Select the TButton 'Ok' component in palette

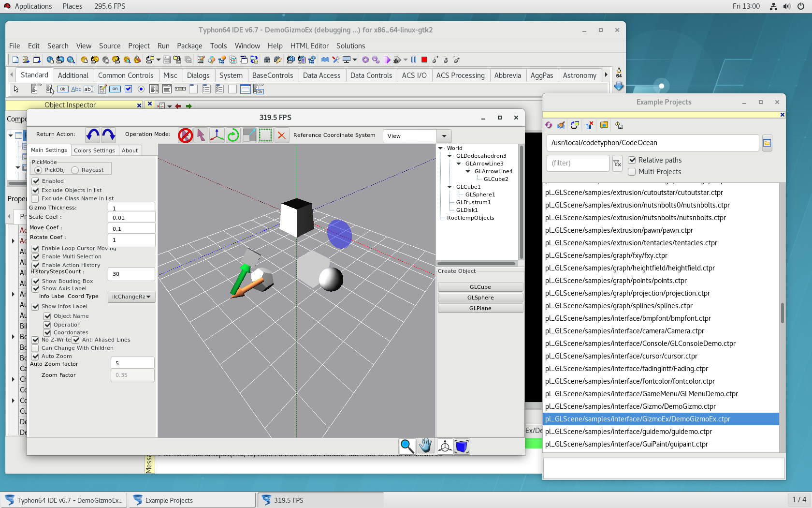click(63, 89)
